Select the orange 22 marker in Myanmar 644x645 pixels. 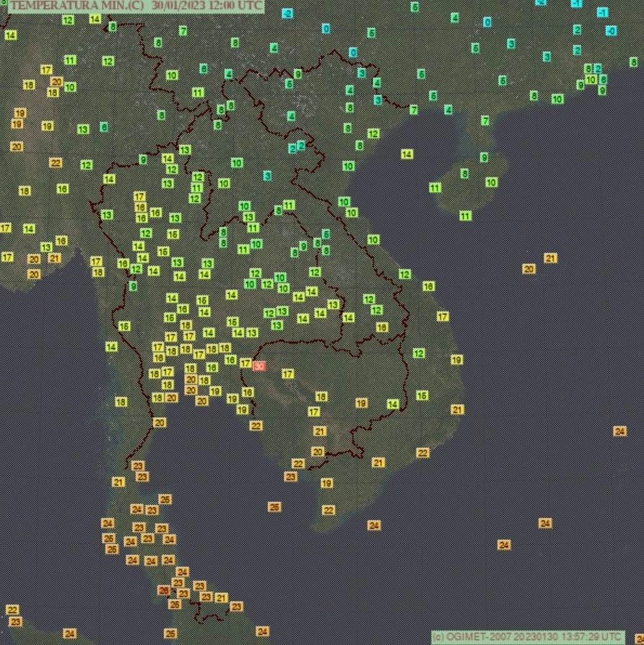click(x=56, y=162)
